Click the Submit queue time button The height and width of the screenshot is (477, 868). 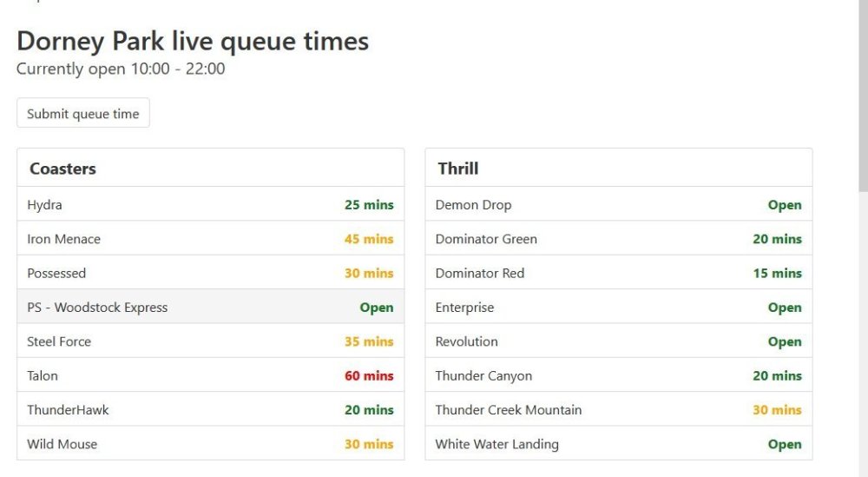83,114
